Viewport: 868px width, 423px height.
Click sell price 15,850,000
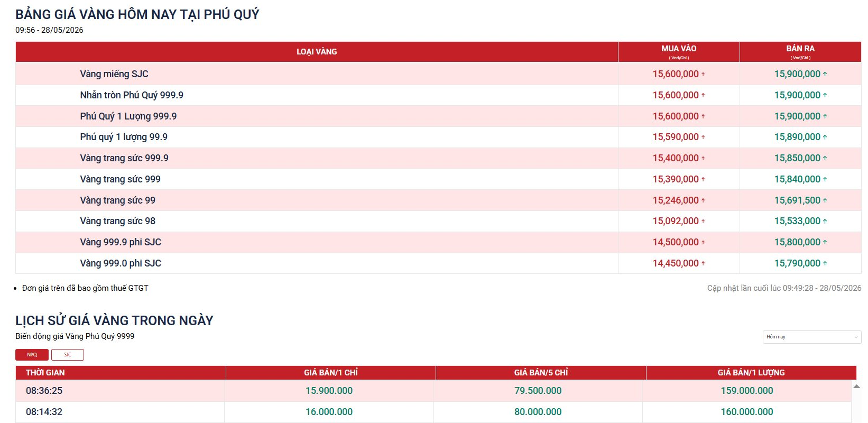(797, 158)
